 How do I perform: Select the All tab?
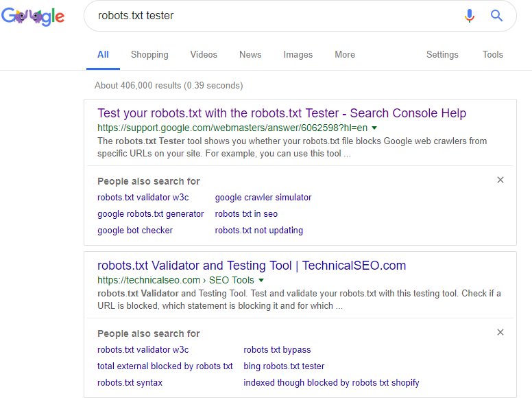click(x=103, y=55)
